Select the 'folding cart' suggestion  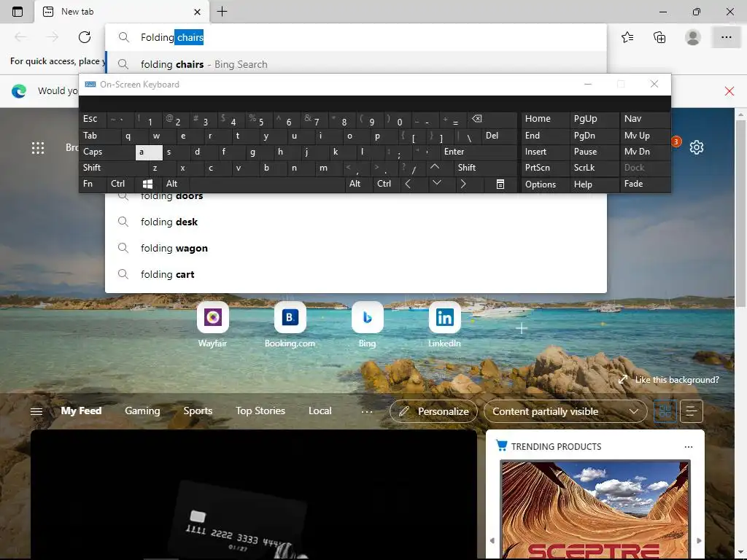356,274
